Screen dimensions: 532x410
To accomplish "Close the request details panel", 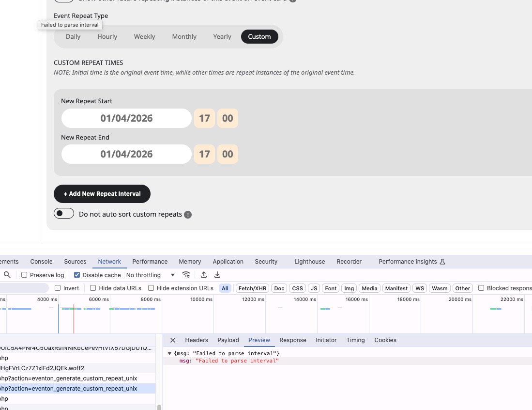I will point(173,340).
